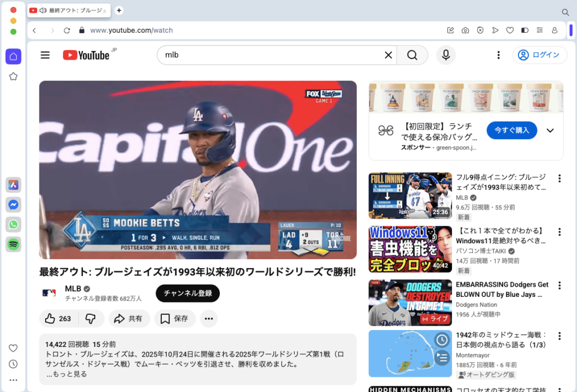Save the video with 保存
Image resolution: width=577 pixels, height=392 pixels.
tap(175, 318)
